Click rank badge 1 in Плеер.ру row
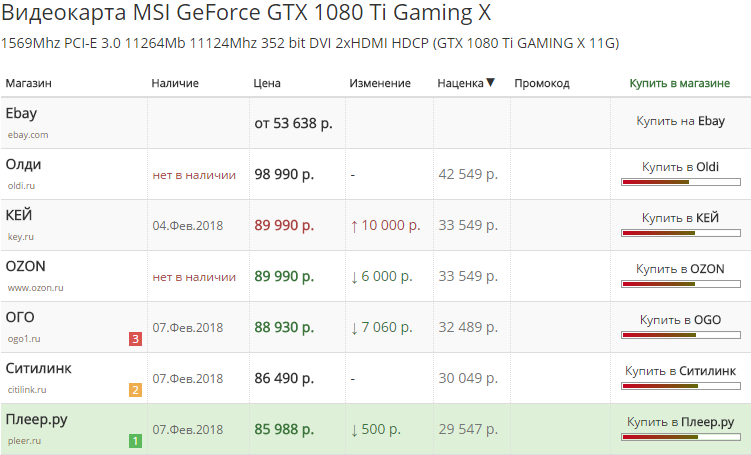The image size is (751, 455). tap(135, 441)
